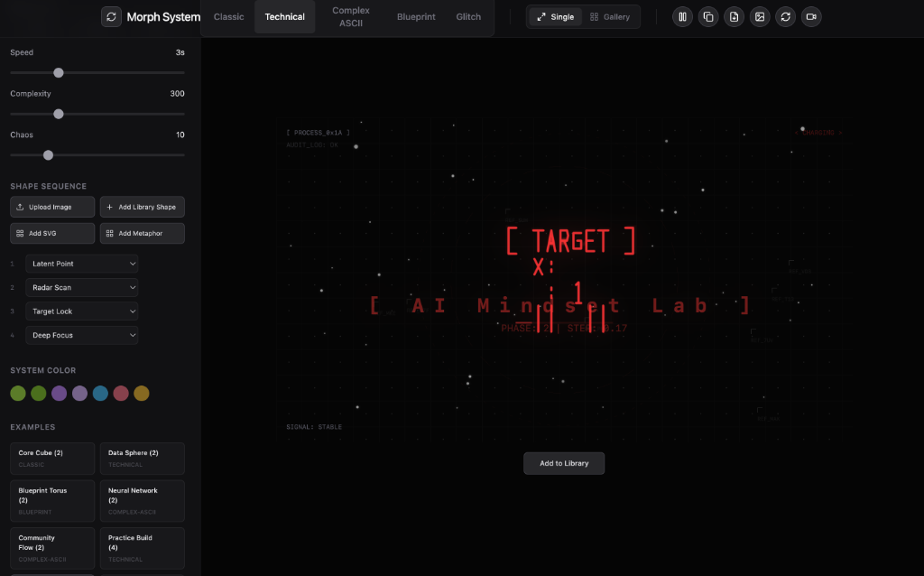Switch to Single view mode

[555, 17]
